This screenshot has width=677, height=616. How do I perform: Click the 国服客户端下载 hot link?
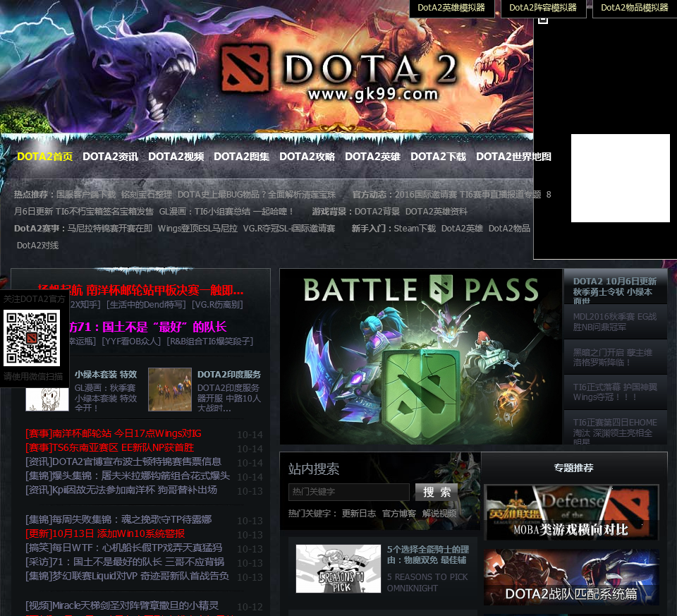coord(86,194)
